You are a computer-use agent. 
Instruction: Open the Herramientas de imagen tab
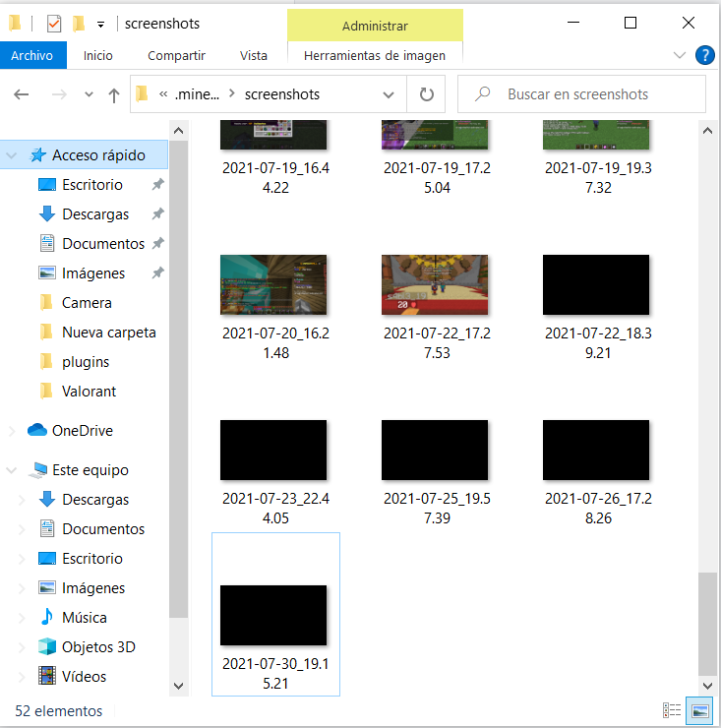(x=375, y=55)
